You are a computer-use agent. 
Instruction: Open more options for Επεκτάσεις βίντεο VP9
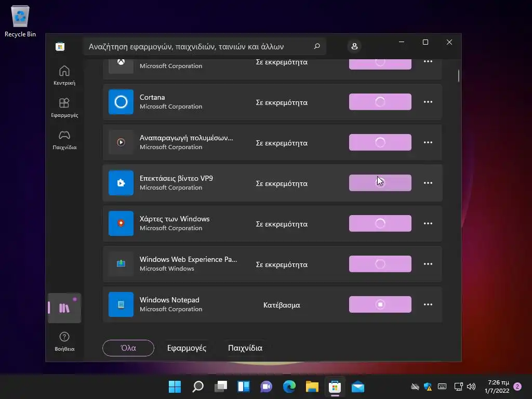(x=428, y=183)
